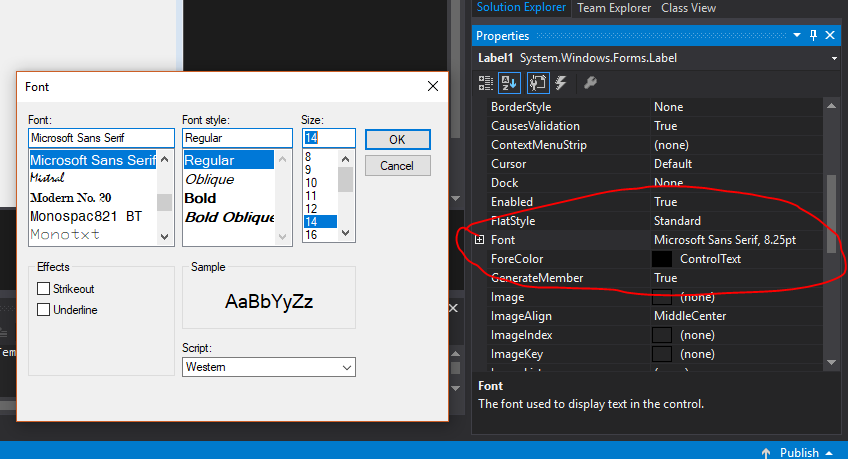This screenshot has width=848, height=459.
Task: Click Cancel in the Font dialog
Action: pyautogui.click(x=398, y=165)
